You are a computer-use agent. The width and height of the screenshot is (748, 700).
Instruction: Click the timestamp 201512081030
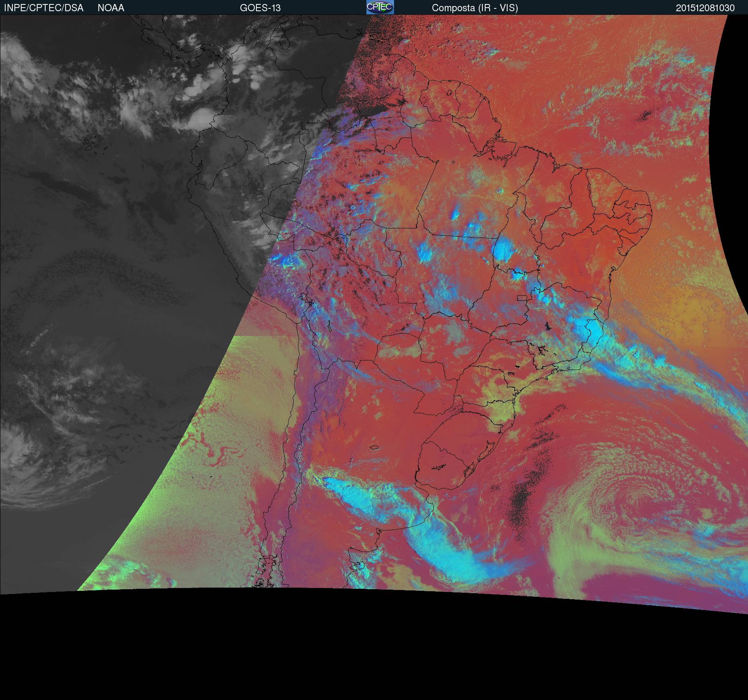tap(705, 8)
